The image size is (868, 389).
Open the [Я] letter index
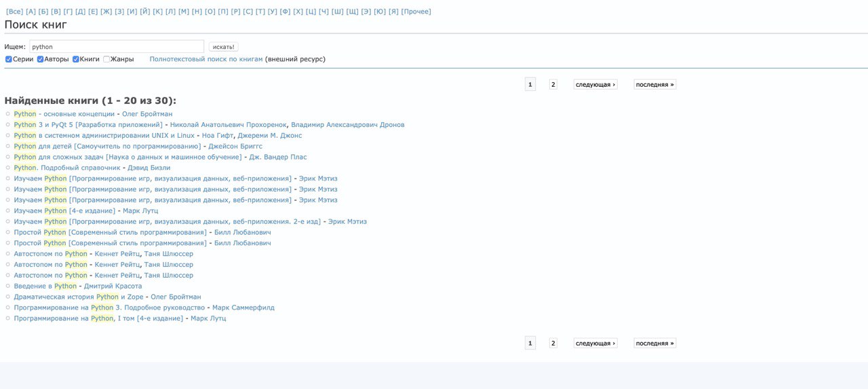394,12
